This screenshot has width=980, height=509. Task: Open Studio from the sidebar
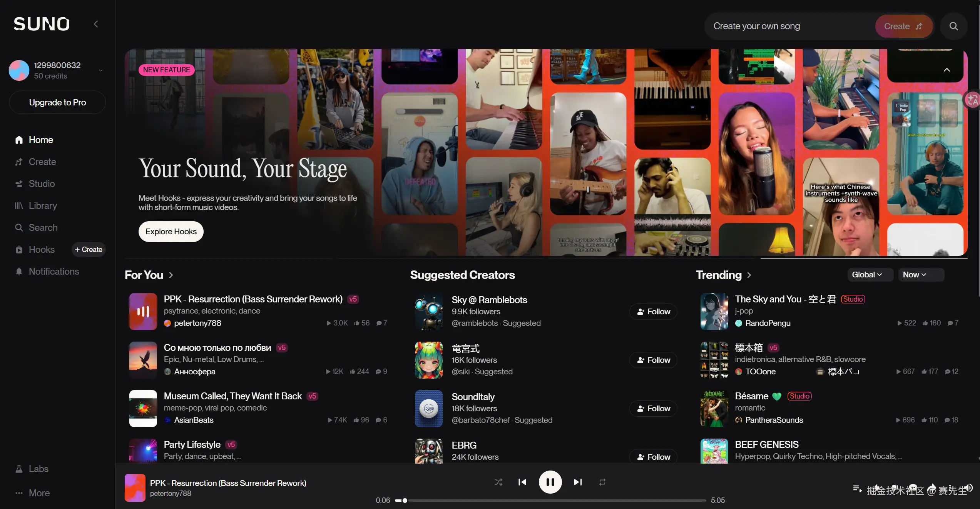pyautogui.click(x=42, y=184)
